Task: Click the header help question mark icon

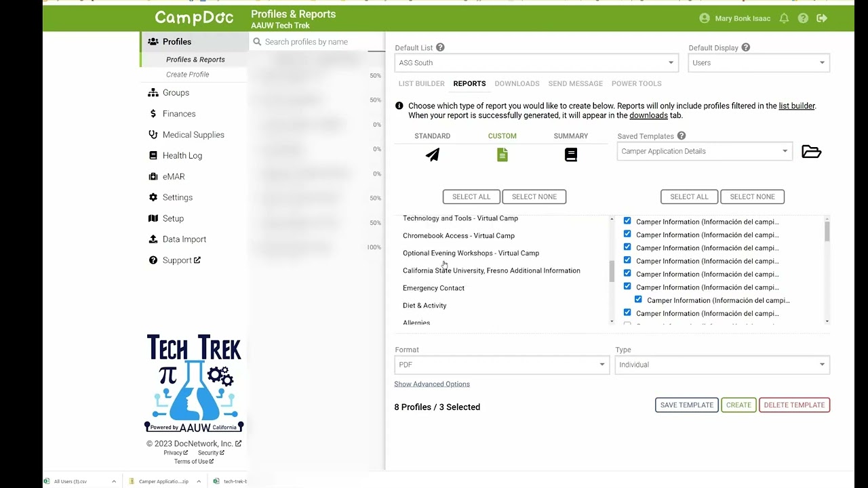Action: 803,18
